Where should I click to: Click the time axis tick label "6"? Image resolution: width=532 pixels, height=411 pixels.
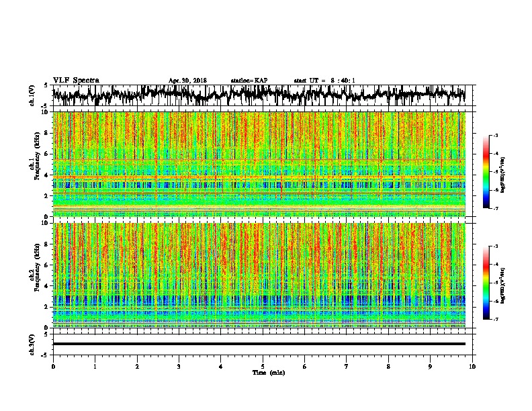coord(305,367)
